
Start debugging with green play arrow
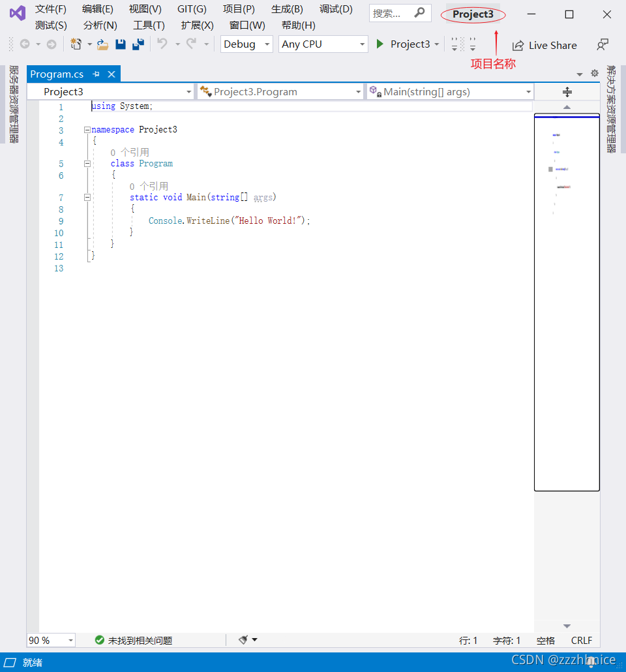tap(380, 44)
